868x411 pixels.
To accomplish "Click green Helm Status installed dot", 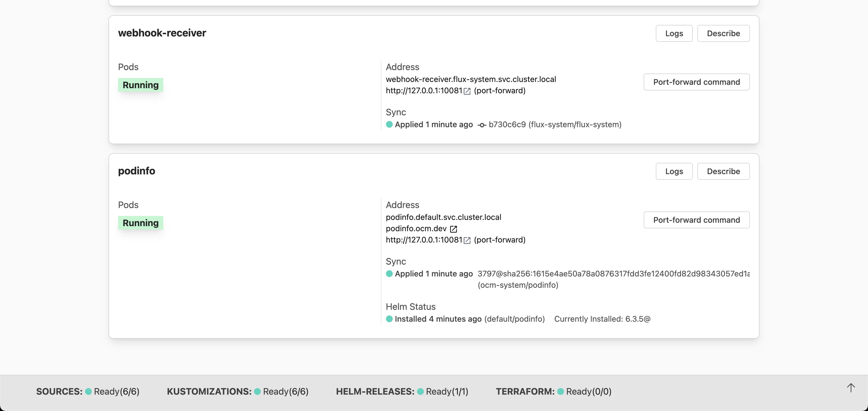I will pos(389,319).
